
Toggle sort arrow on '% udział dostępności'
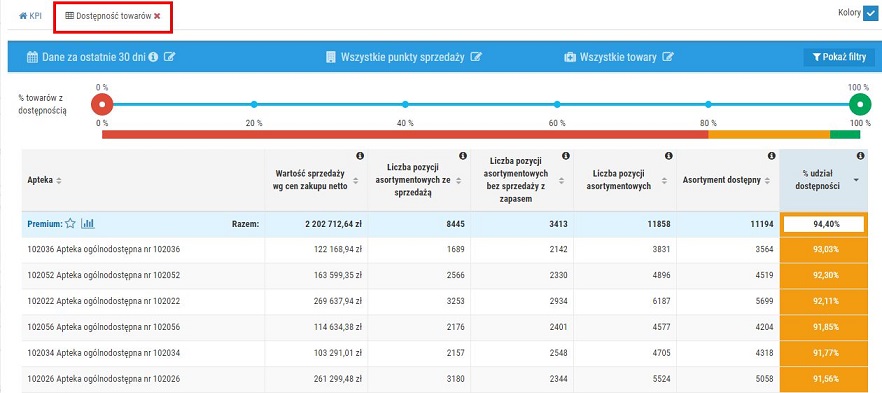(856, 180)
